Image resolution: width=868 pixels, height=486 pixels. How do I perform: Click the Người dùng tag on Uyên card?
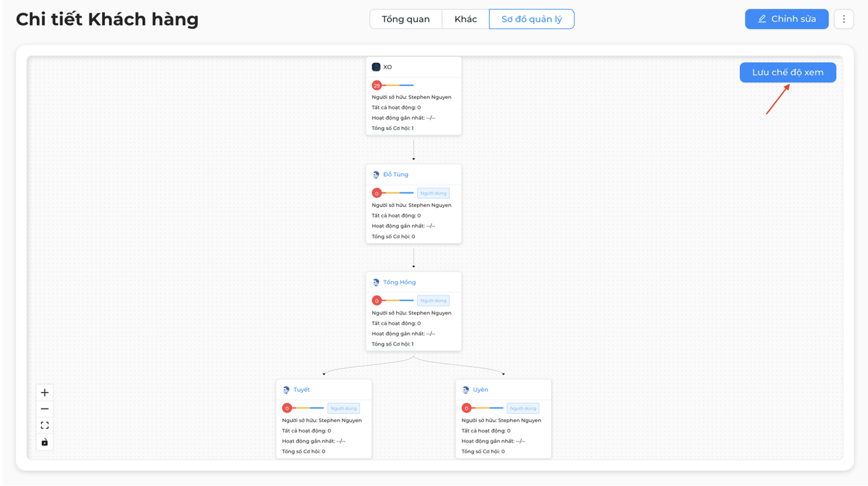pyautogui.click(x=523, y=408)
